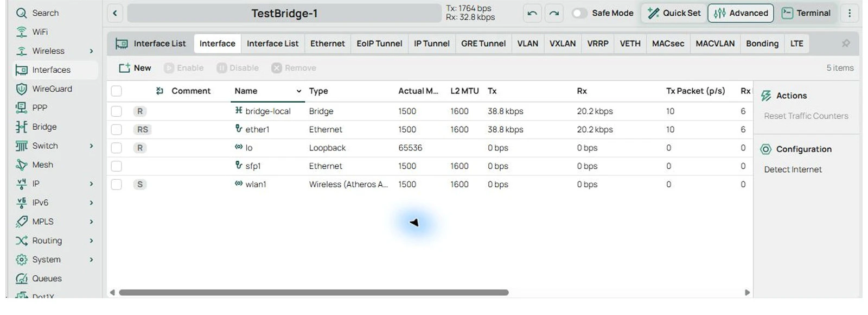The image size is (868, 315).
Task: Open the PPP sidebar icon
Action: 21,108
